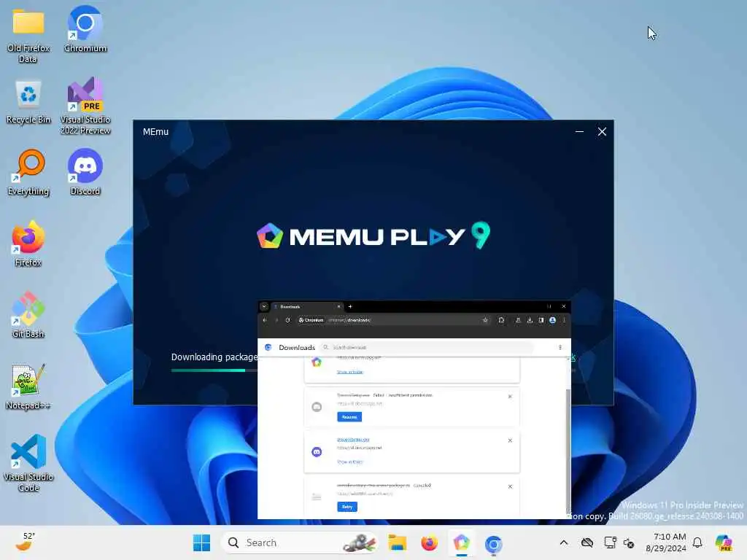Minimize the MEmu installer window
Image resolution: width=747 pixels, height=560 pixels.
pos(579,131)
